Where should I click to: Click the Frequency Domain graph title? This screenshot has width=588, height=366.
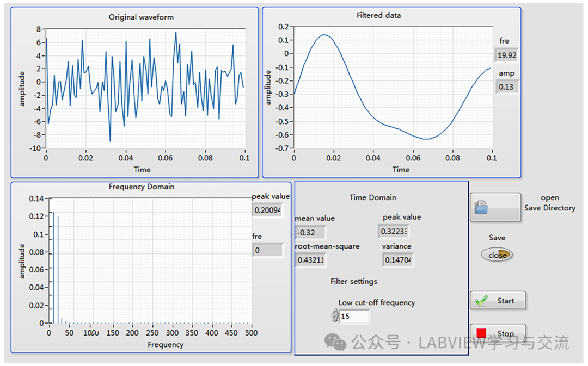(x=142, y=187)
